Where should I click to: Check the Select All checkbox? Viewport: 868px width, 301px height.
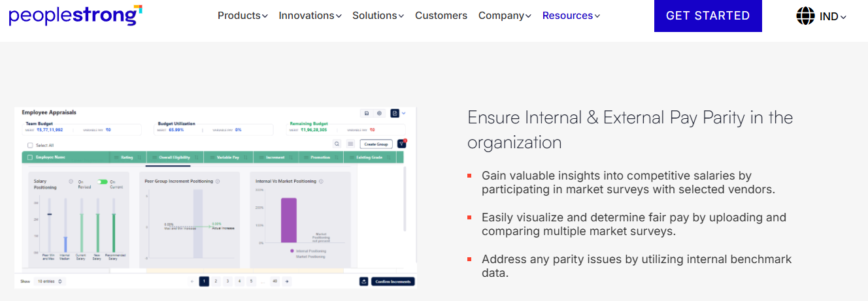click(x=30, y=145)
